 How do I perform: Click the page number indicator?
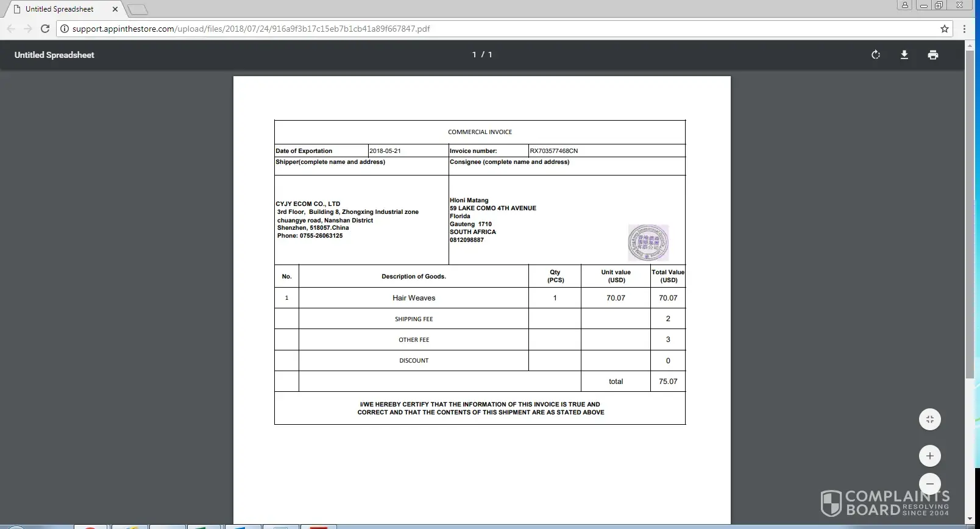pos(481,55)
